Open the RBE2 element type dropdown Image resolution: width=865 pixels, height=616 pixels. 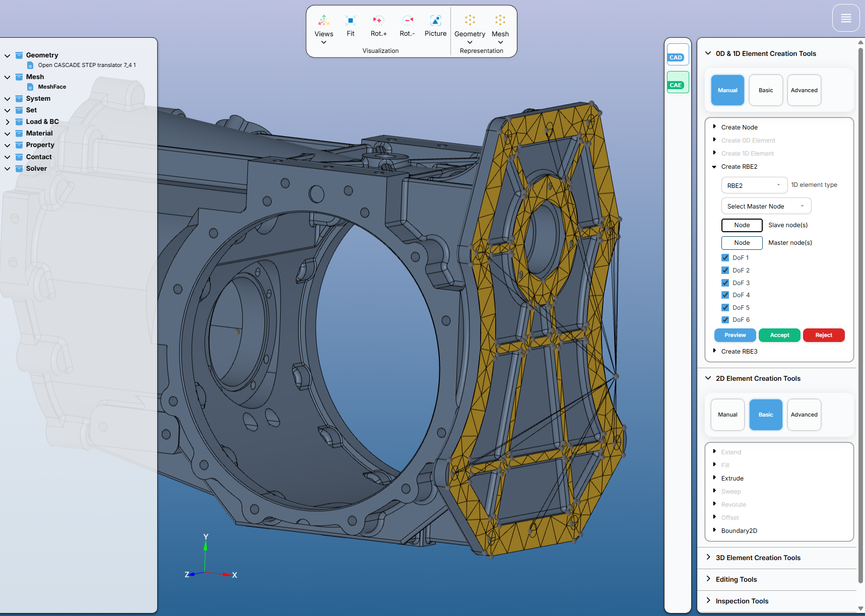tap(754, 185)
